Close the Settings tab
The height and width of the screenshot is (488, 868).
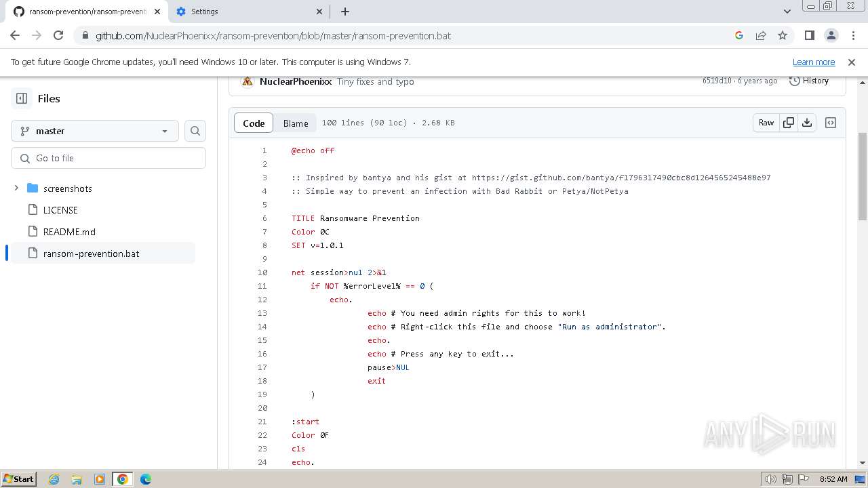(x=319, y=12)
